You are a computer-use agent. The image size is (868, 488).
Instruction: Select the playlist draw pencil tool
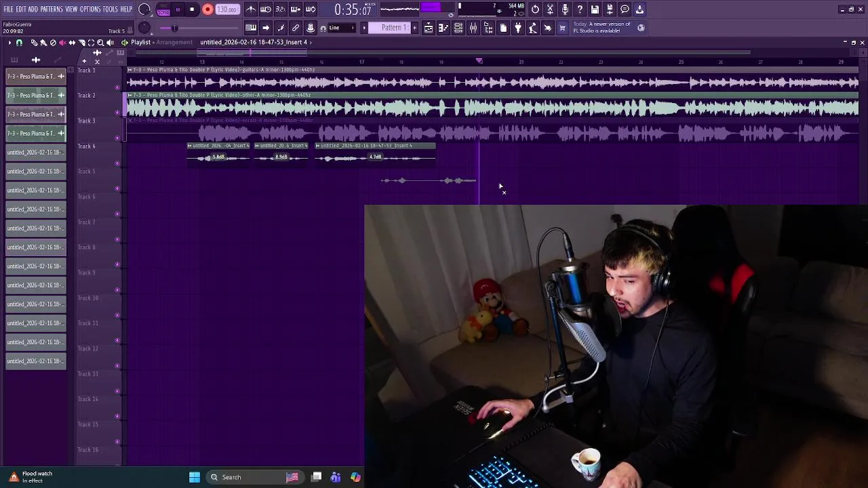click(34, 43)
